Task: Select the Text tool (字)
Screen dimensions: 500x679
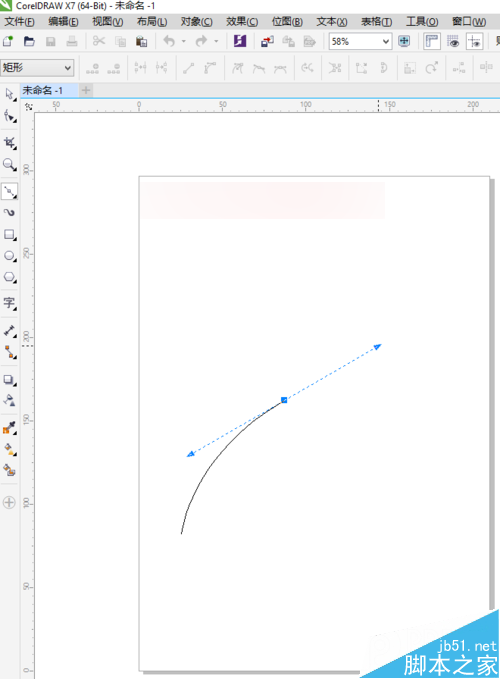Action: point(10,303)
